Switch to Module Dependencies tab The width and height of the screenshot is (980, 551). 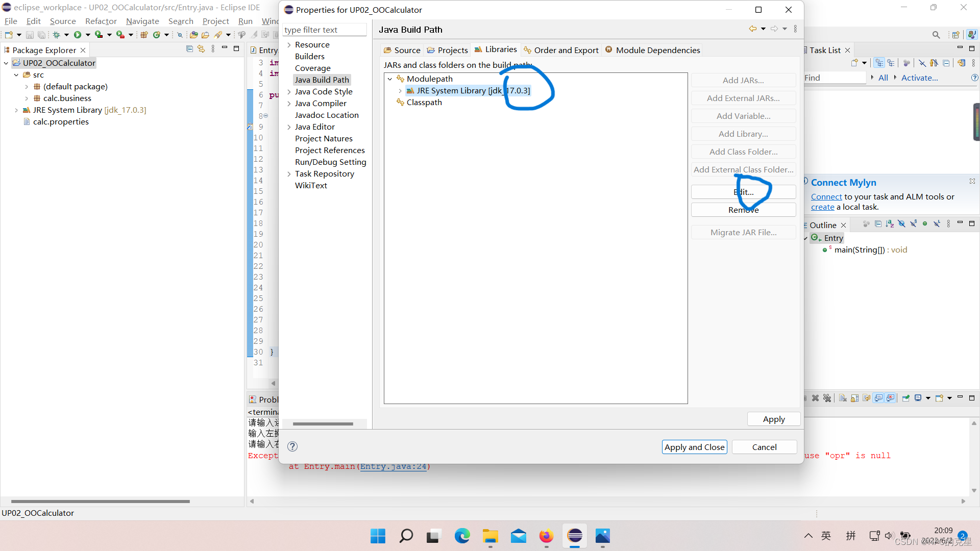652,50
